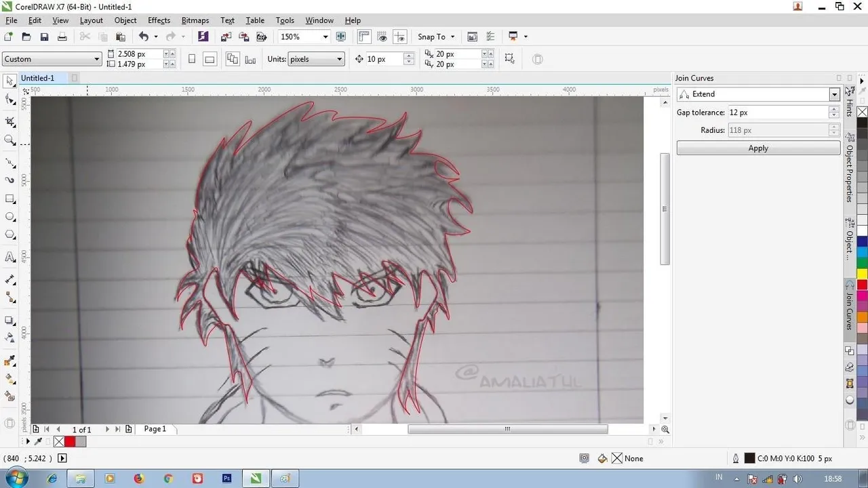Toggle show grid button
The width and height of the screenshot is (868, 488).
click(x=382, y=37)
